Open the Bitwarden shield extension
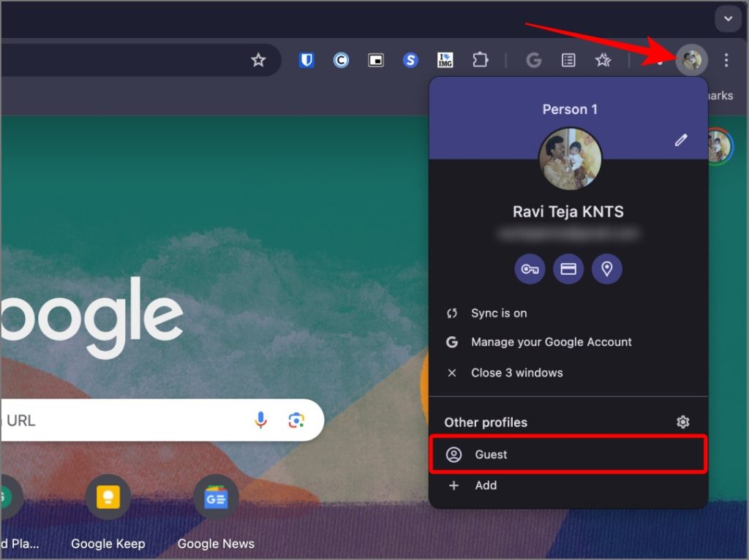The image size is (749, 560). click(306, 60)
